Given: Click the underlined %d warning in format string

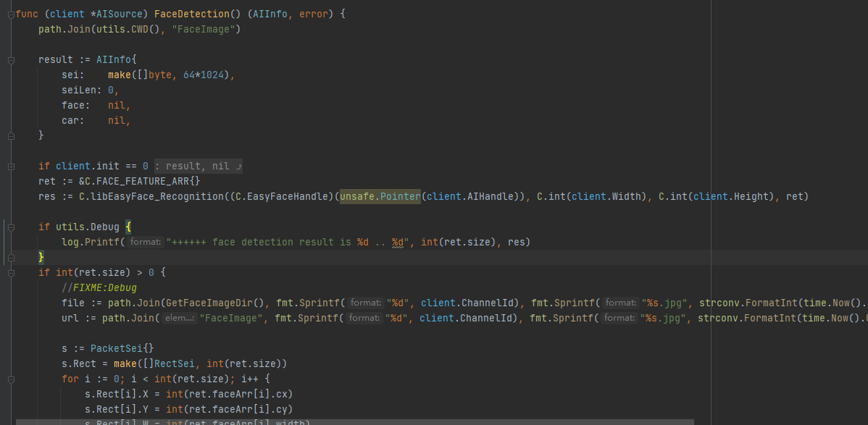Looking at the screenshot, I should pos(397,243).
